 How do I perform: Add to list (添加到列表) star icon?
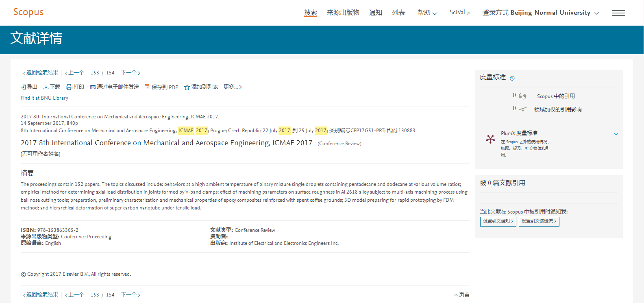pos(187,87)
